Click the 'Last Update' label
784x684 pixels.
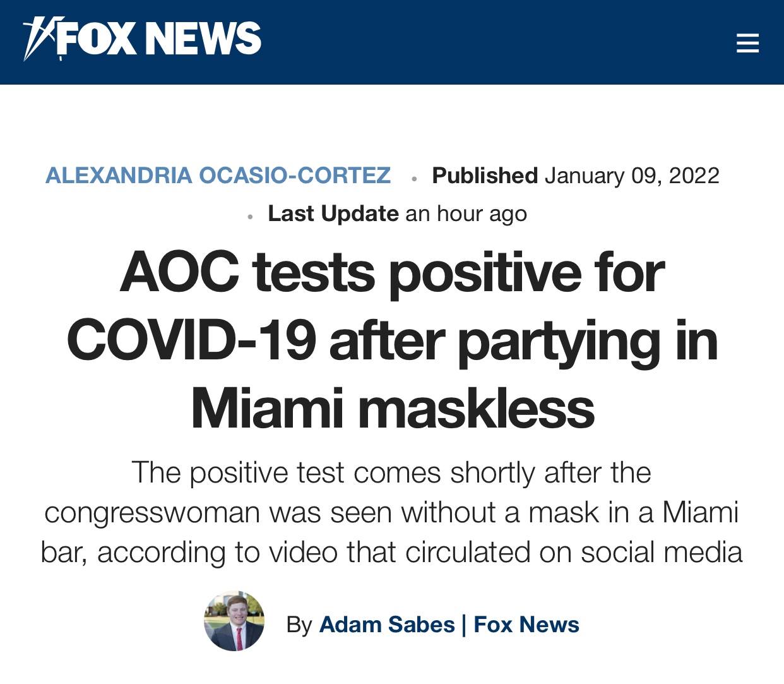pyautogui.click(x=333, y=213)
